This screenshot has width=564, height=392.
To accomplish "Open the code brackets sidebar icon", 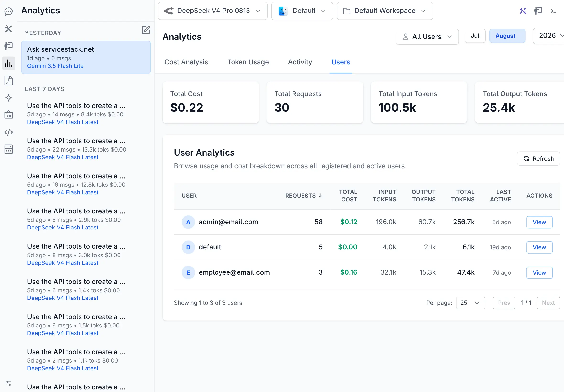I will tap(9, 132).
